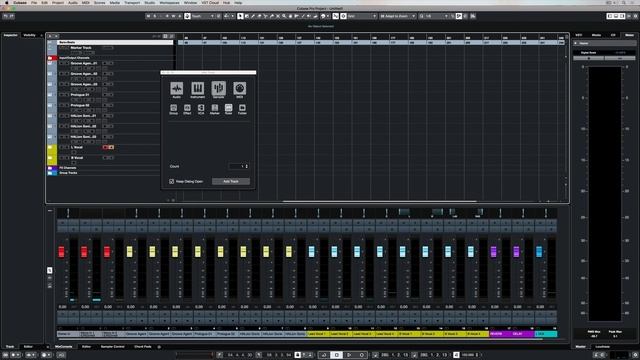Switch to the Loudness tab

point(602,347)
